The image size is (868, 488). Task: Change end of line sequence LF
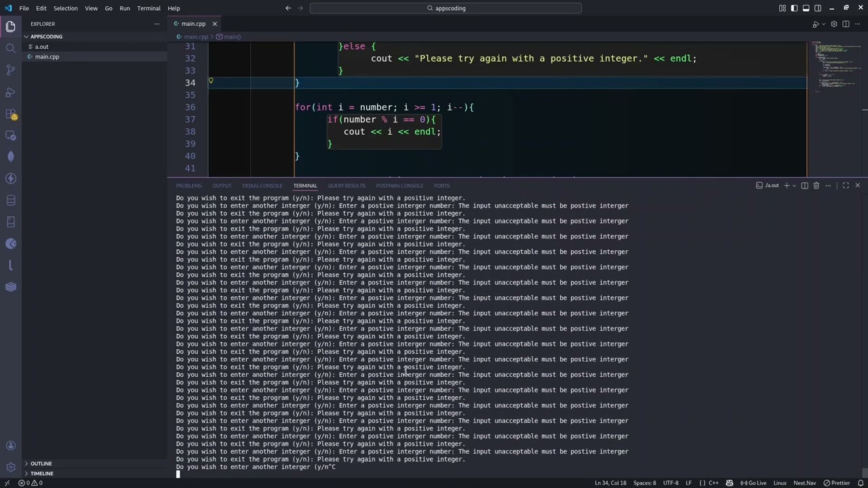tap(688, 483)
